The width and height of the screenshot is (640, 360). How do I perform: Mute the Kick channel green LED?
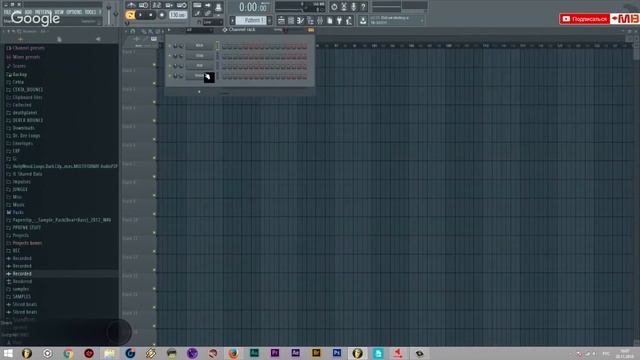point(170,45)
